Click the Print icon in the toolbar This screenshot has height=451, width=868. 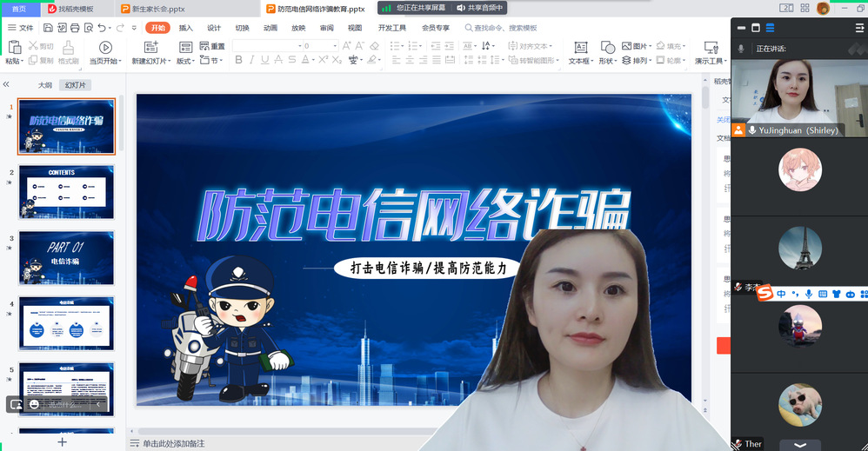(75, 28)
